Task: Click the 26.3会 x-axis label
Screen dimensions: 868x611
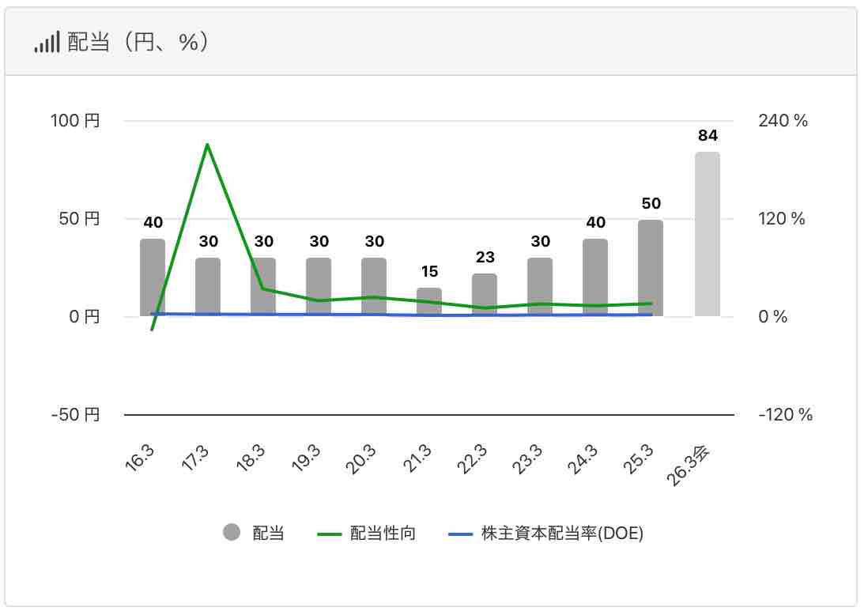Action: point(693,466)
